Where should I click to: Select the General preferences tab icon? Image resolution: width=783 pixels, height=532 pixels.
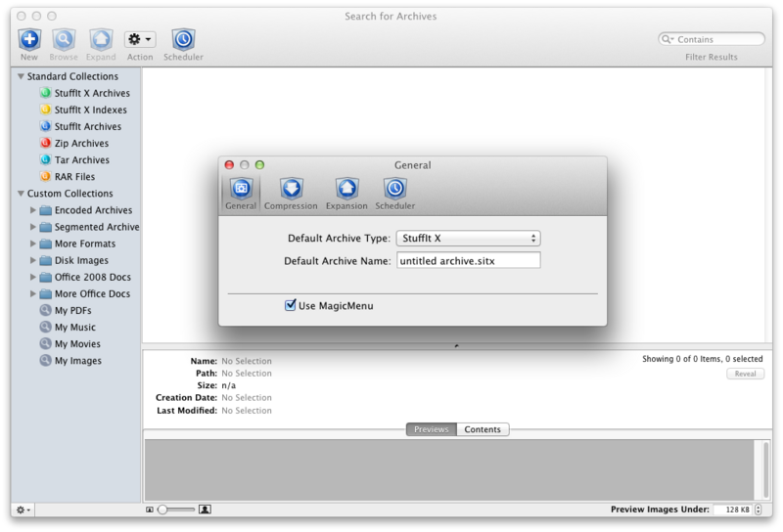241,189
